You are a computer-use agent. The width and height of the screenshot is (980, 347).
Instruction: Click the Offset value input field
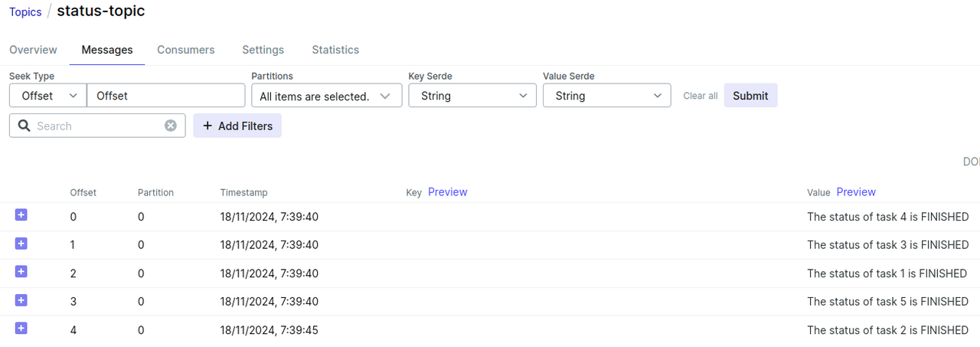point(165,96)
